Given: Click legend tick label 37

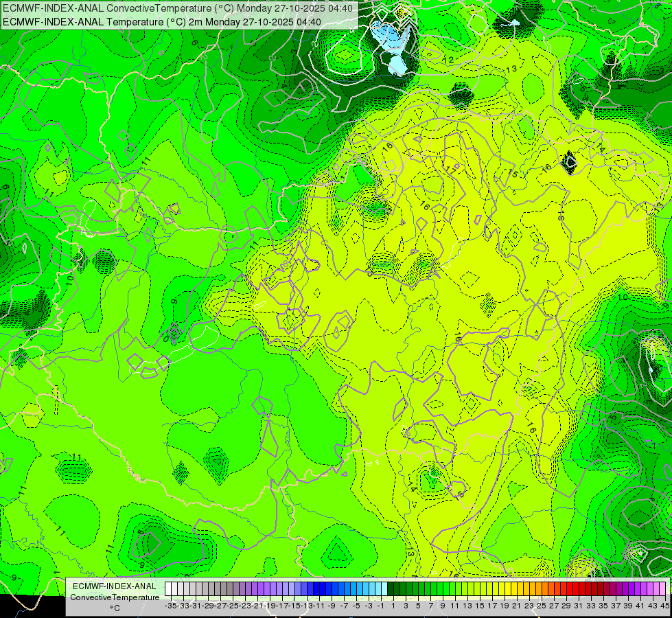Looking at the screenshot, I should [616, 606].
